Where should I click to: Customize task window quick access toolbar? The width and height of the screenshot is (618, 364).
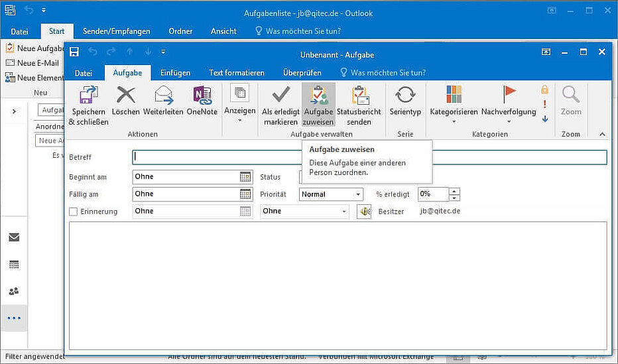click(163, 52)
